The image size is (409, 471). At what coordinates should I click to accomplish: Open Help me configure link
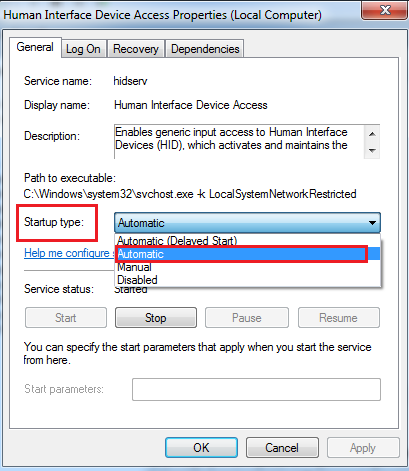(68, 253)
